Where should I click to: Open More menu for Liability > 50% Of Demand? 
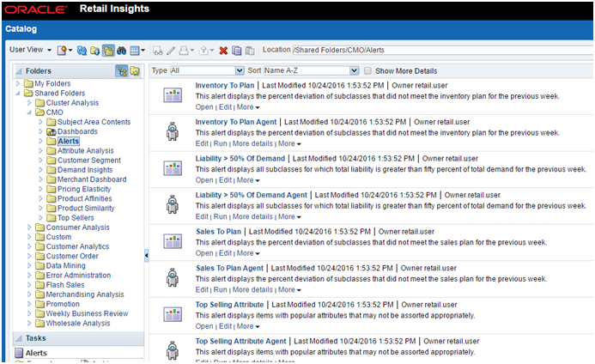click(x=248, y=180)
